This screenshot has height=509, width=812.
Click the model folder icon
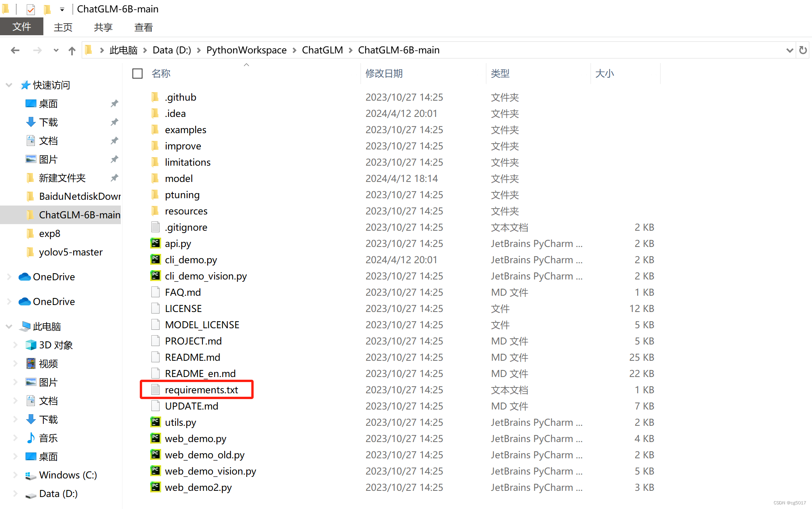(x=155, y=178)
